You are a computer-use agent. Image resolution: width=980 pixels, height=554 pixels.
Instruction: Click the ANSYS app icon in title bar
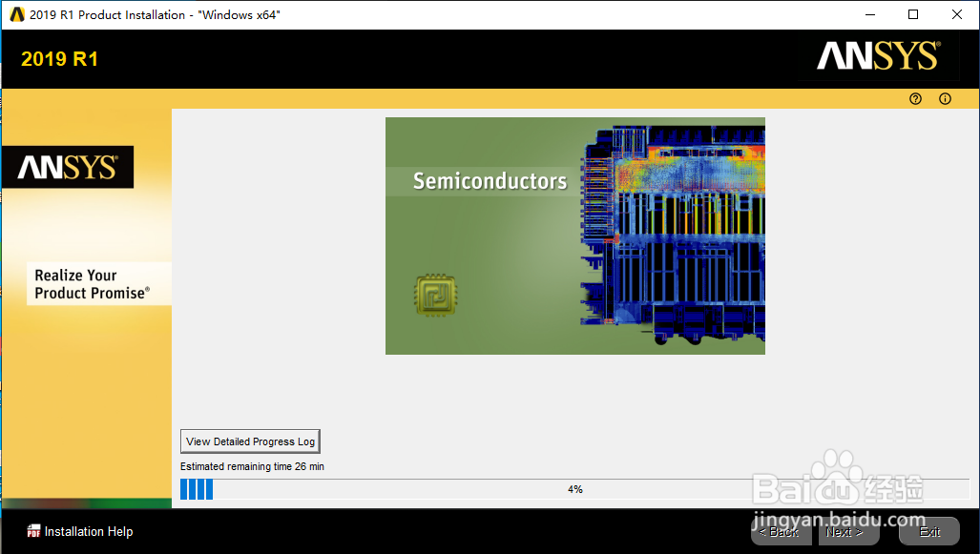[17, 14]
